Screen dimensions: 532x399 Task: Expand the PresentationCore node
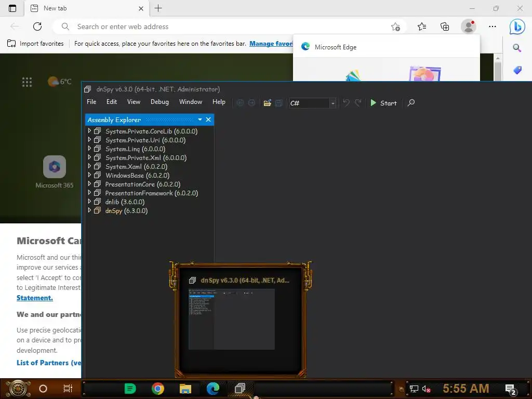[89, 183]
